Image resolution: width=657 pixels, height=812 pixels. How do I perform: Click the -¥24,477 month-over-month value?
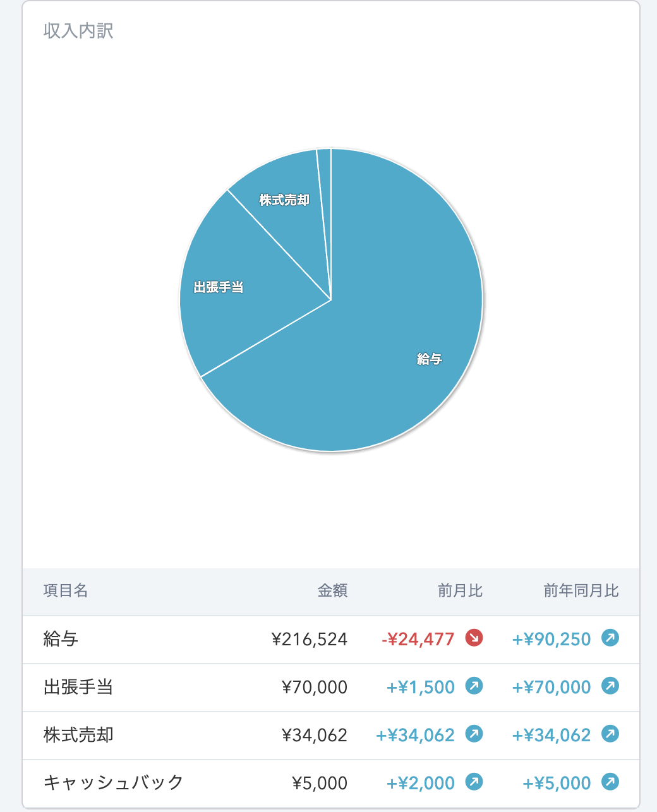click(418, 639)
